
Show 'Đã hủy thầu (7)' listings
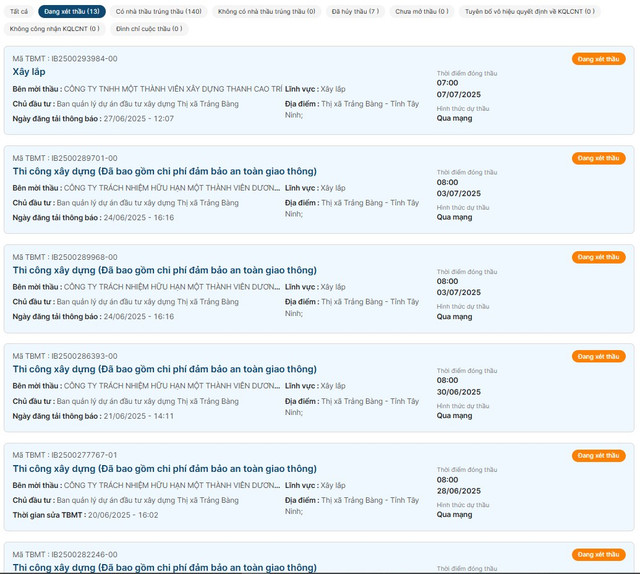356,12
